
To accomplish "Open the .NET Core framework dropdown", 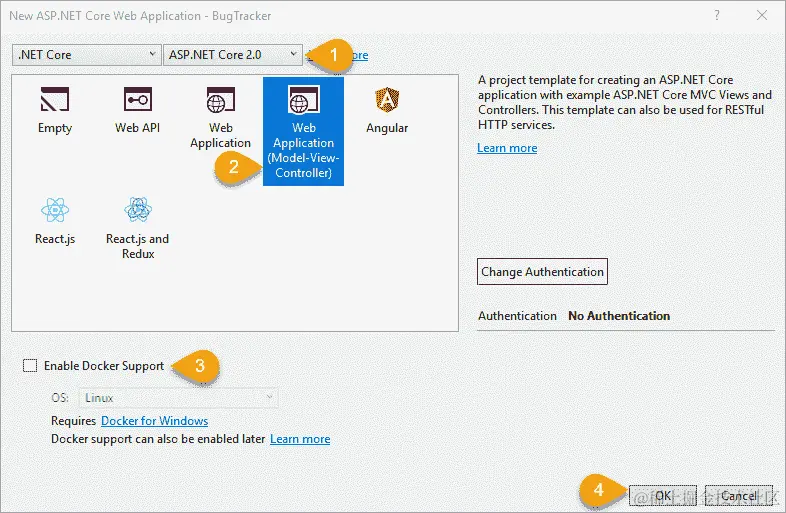I will tap(86, 55).
